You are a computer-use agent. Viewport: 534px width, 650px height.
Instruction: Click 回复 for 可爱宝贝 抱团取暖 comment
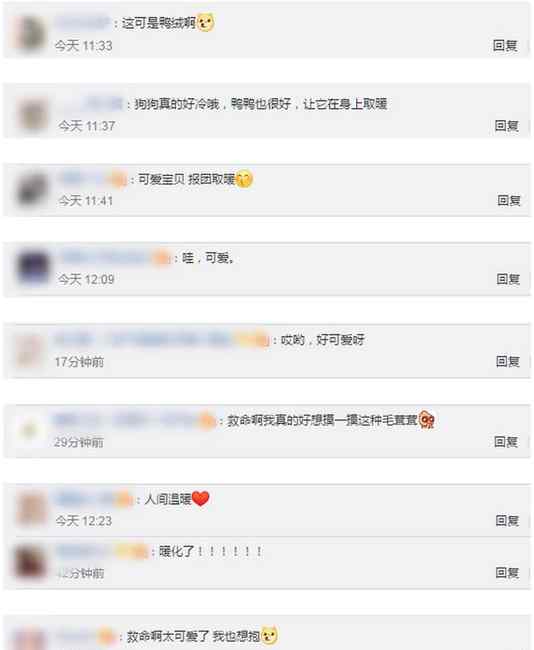pyautogui.click(x=509, y=201)
